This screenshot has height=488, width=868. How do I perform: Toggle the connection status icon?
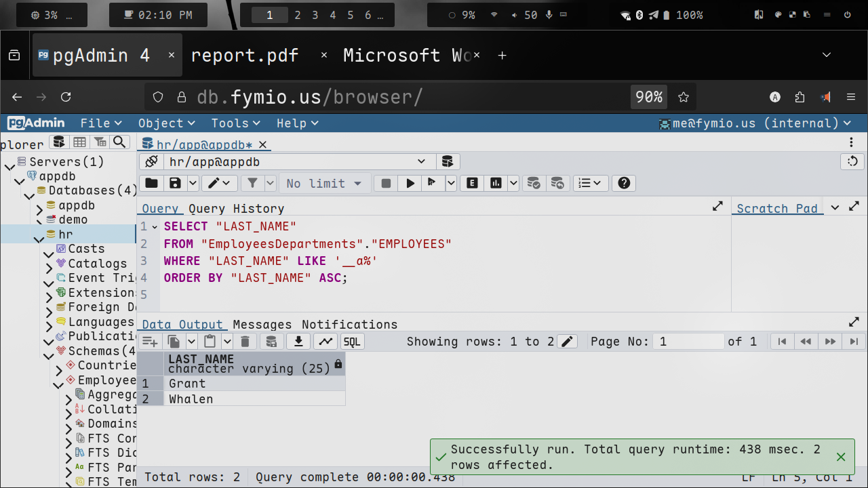(x=152, y=161)
